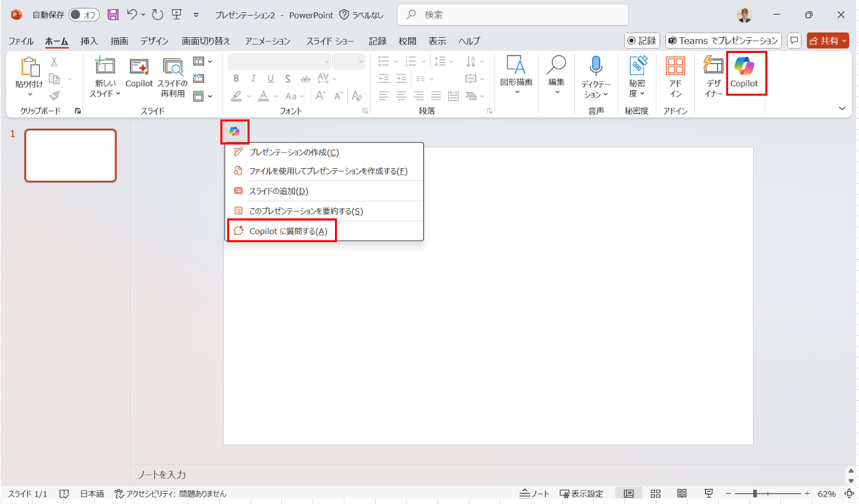This screenshot has height=504, width=859.
Task: Open the Designer (デザイナー) pane
Action: click(x=713, y=77)
